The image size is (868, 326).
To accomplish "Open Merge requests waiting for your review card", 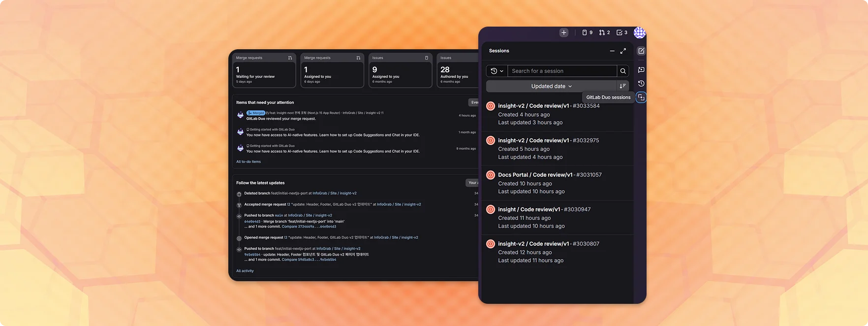I will click(264, 70).
